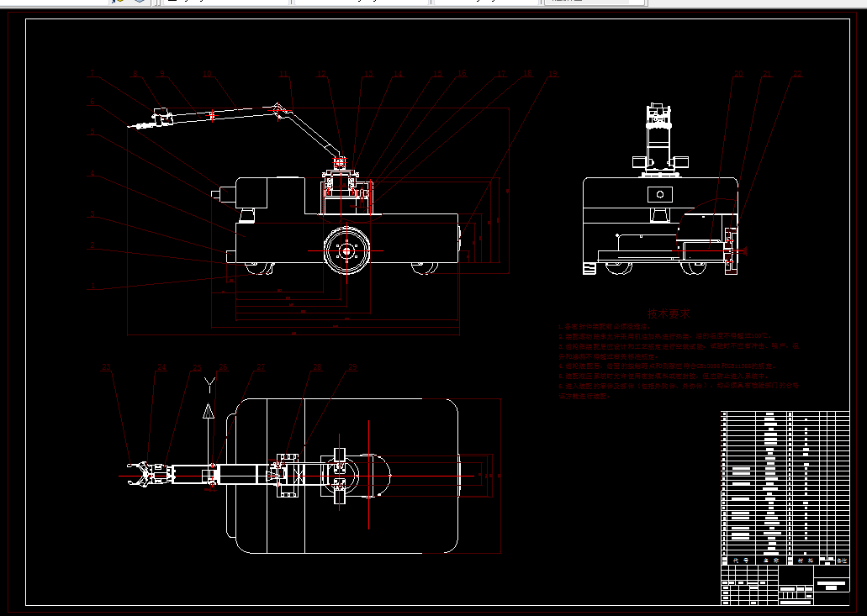Select part balloon number 23
This screenshot has width=867, height=616.
[106, 367]
